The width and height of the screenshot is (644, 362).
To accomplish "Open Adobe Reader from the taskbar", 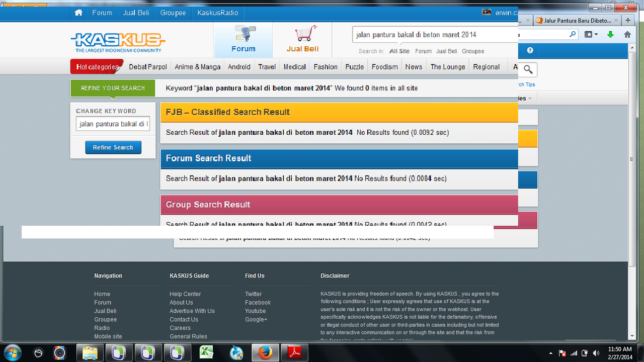I will click(294, 353).
